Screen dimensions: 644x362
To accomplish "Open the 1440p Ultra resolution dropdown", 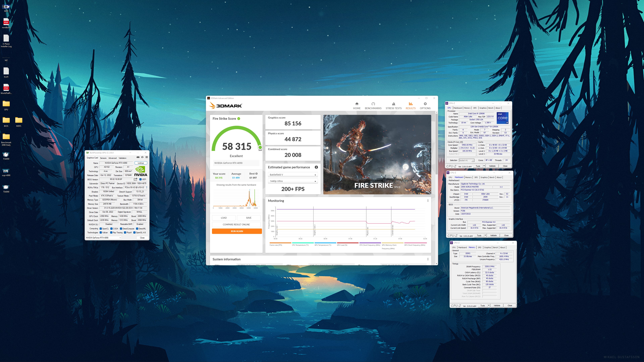I will coord(293,181).
